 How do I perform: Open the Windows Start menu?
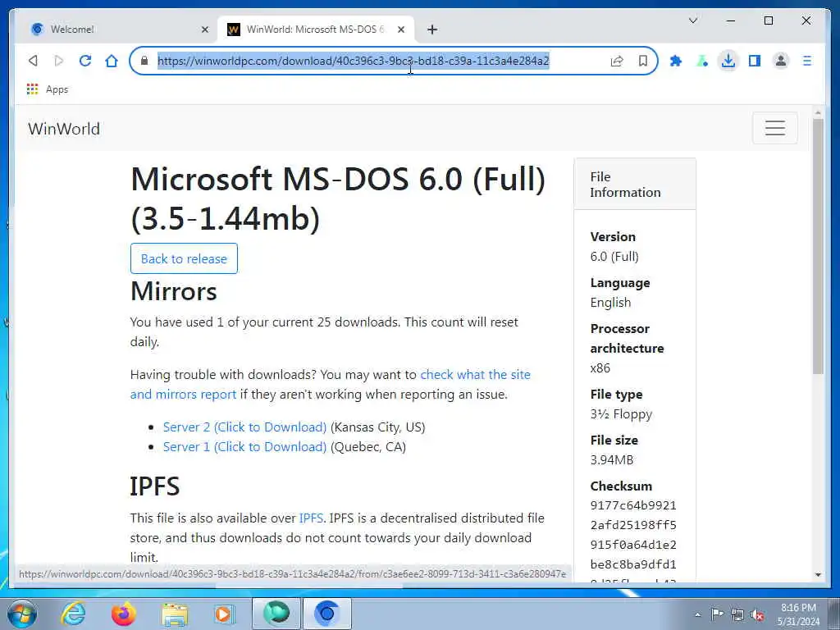(22, 614)
